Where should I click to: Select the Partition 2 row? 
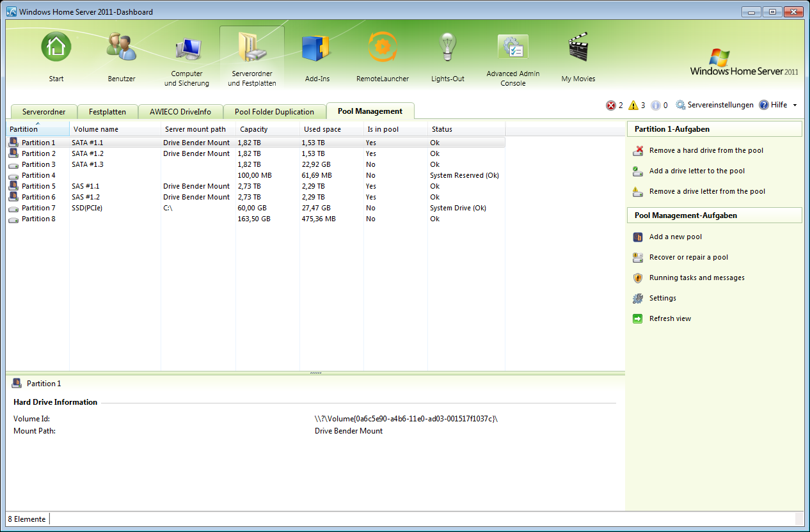[x=256, y=153]
